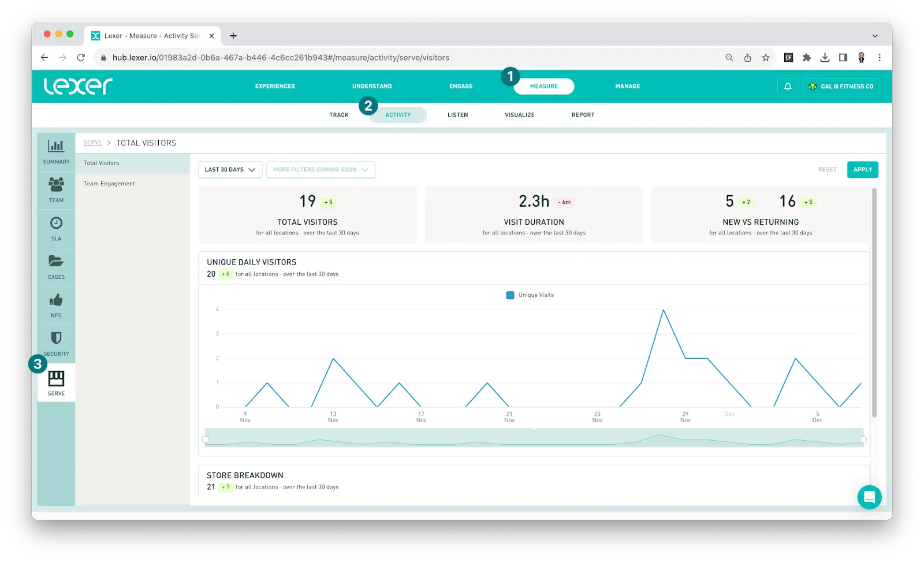Open the SLA clock section
Viewport: 924px width, 562px height.
click(x=56, y=229)
